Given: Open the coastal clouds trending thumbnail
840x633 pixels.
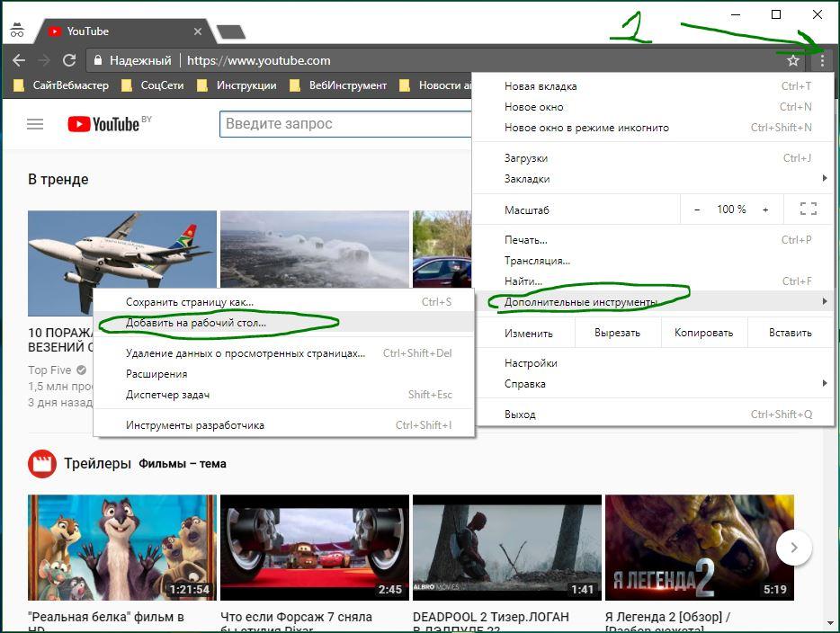Looking at the screenshot, I should point(315,250).
